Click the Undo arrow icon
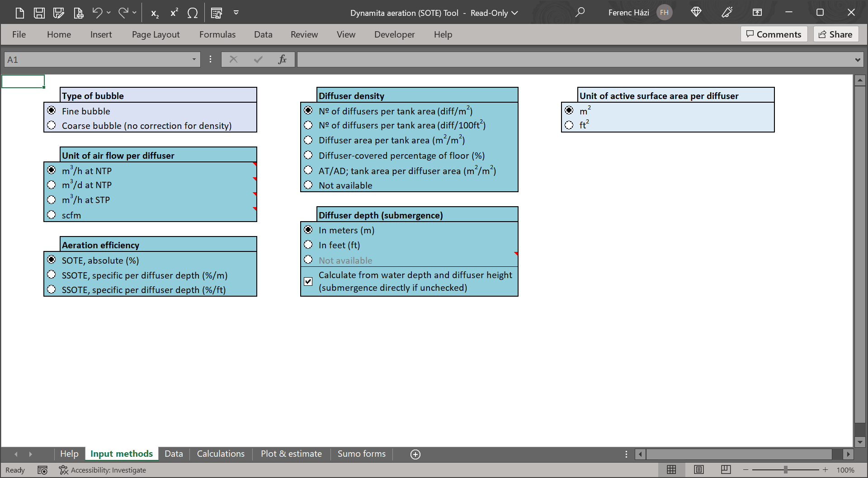868x478 pixels. 97,13
